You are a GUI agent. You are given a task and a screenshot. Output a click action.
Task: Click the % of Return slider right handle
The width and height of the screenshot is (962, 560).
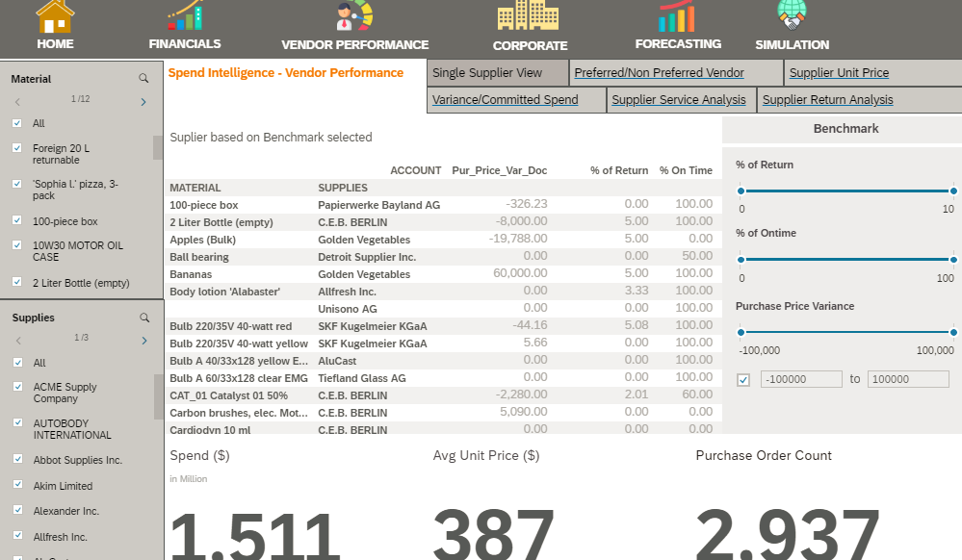(953, 191)
